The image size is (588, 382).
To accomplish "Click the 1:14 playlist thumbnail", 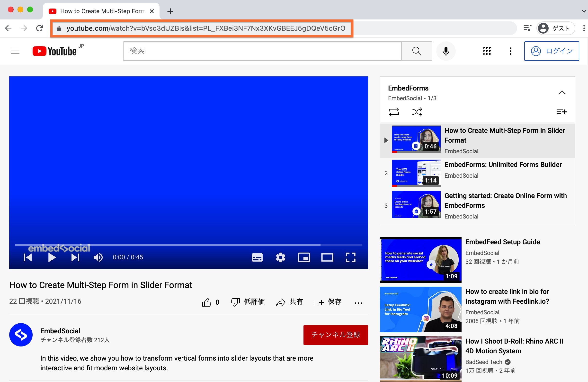I will [416, 173].
